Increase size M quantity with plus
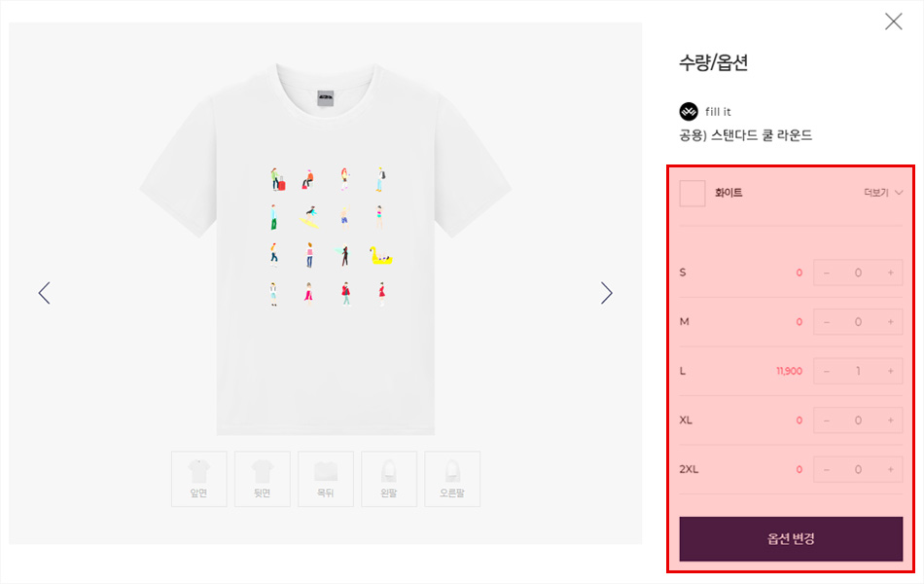924x584 pixels. pyautogui.click(x=890, y=321)
